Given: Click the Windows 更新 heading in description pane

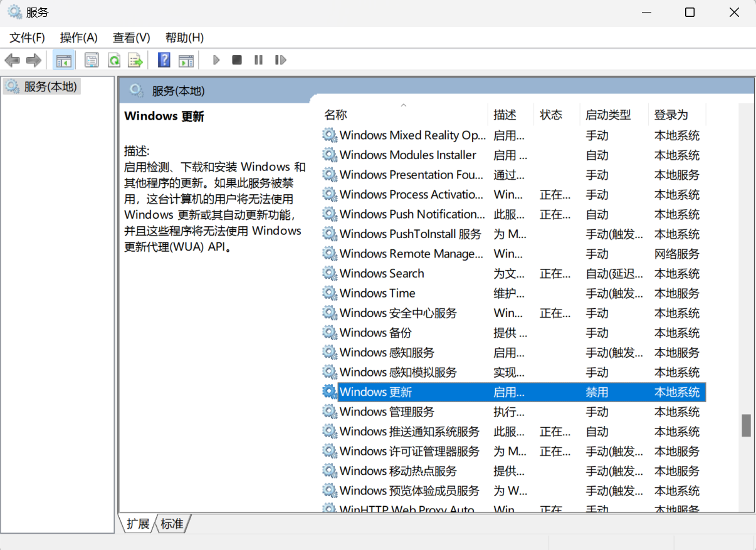Looking at the screenshot, I should 164,116.
